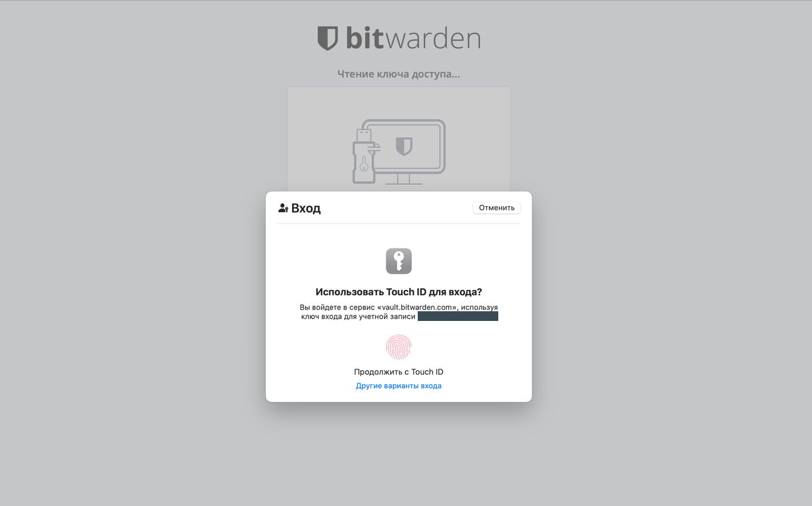The image size is (812, 506).
Task: Click the ключ входа для учетной записи text
Action: (x=358, y=316)
